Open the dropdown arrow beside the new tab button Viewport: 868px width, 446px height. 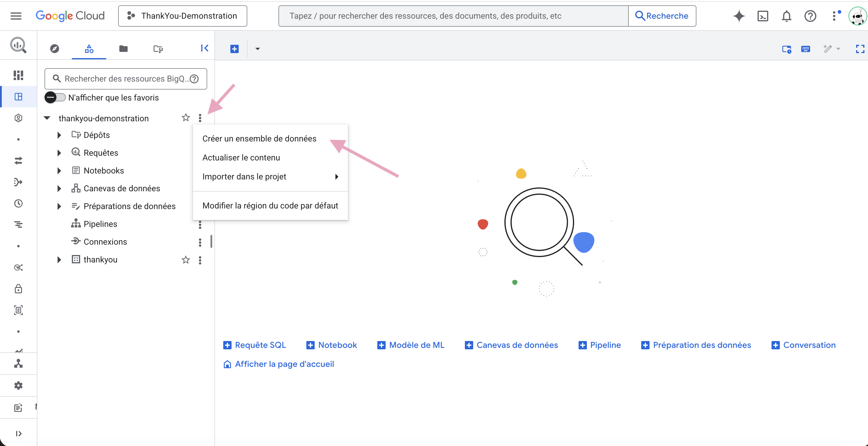click(x=257, y=49)
